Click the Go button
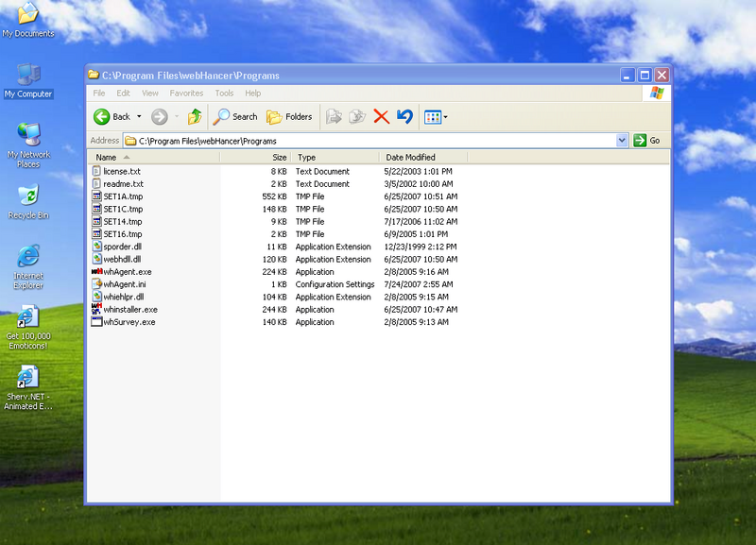Screen dimensions: 756x545 click(x=647, y=140)
